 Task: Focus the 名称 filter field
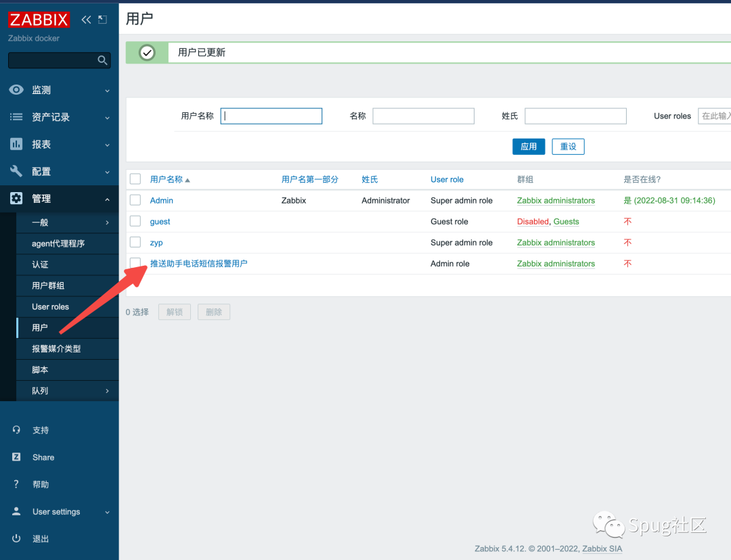click(x=423, y=116)
